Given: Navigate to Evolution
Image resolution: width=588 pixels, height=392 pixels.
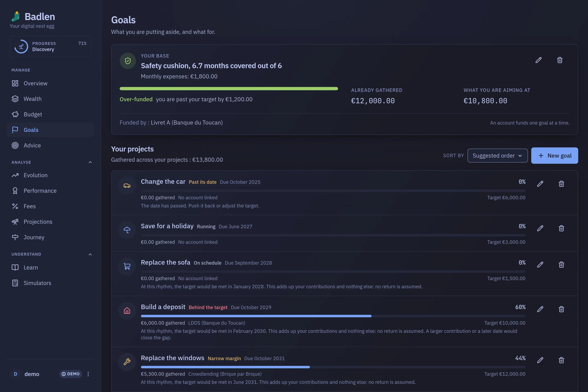Looking at the screenshot, I should (x=50, y=175).
